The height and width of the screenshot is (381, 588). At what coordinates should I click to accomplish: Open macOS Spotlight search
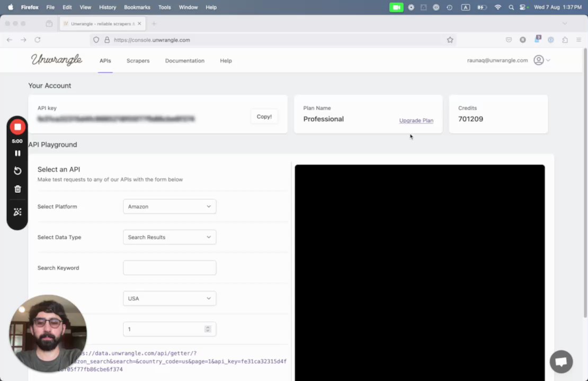(x=511, y=7)
